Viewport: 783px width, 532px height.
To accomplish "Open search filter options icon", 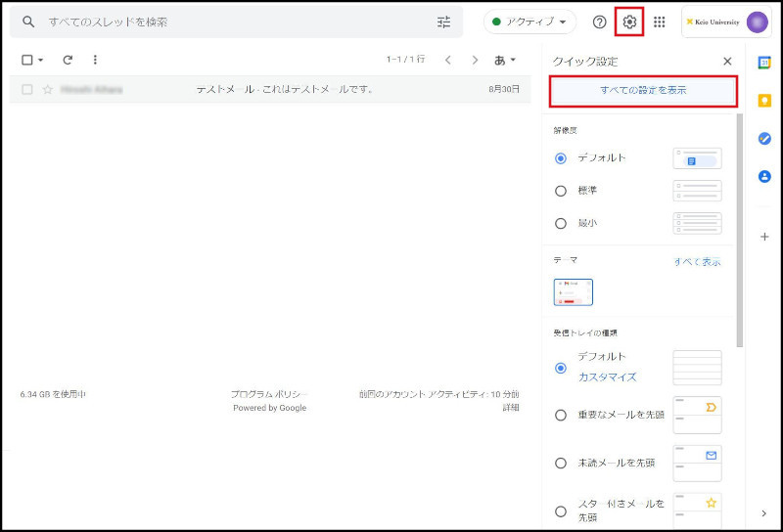I will click(x=444, y=22).
